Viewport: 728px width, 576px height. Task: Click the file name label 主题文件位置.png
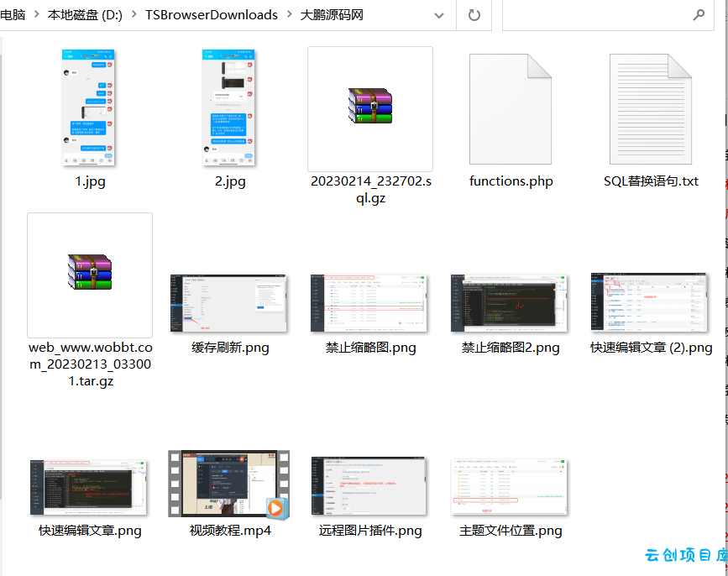click(x=511, y=531)
